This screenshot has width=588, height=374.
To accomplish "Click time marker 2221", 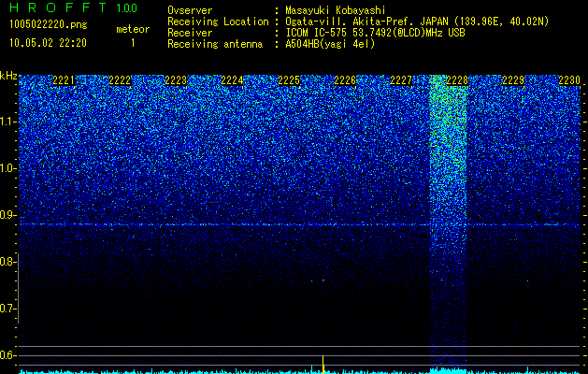I will pyautogui.click(x=64, y=80).
